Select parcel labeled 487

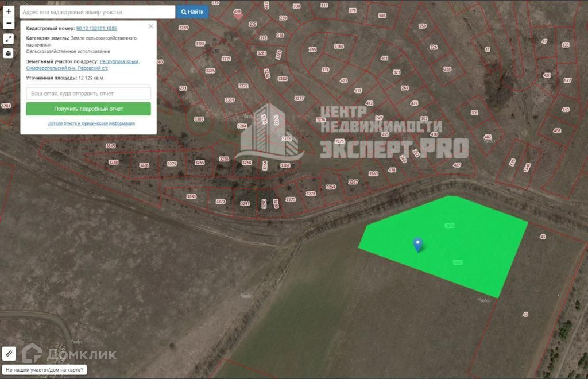(x=457, y=165)
